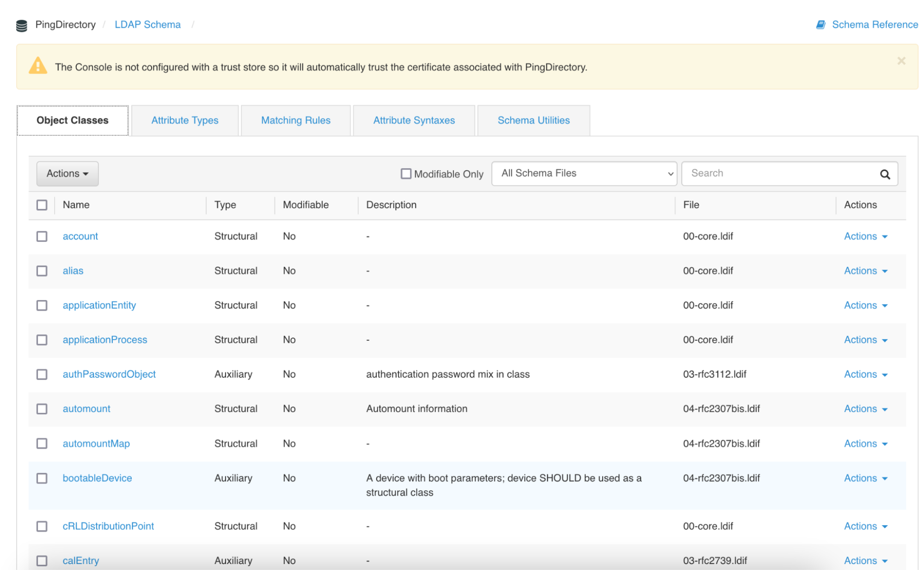Tick the select-all header checkbox
The image size is (924, 570).
tap(42, 205)
